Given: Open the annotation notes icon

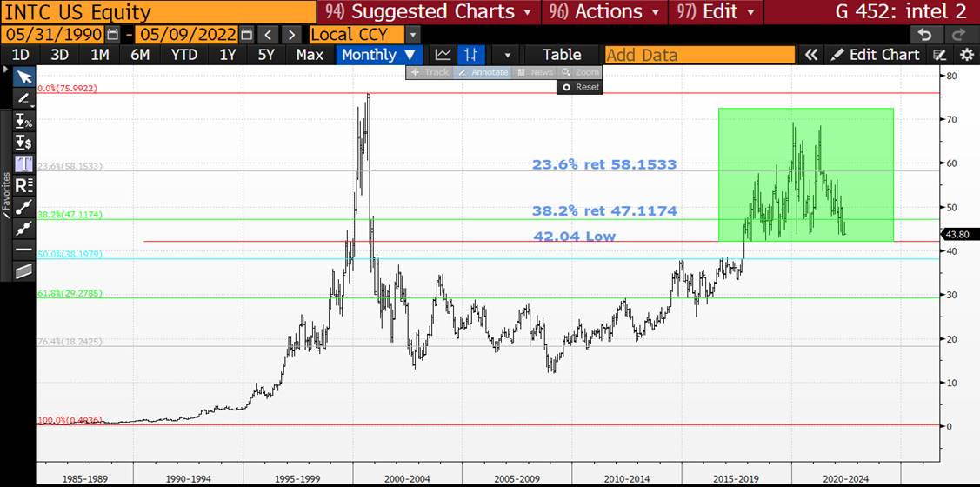Looking at the screenshot, I should tap(939, 55).
